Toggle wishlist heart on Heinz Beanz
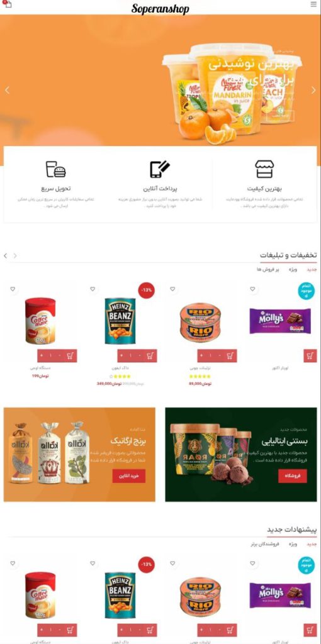The width and height of the screenshot is (321, 644). tap(93, 289)
